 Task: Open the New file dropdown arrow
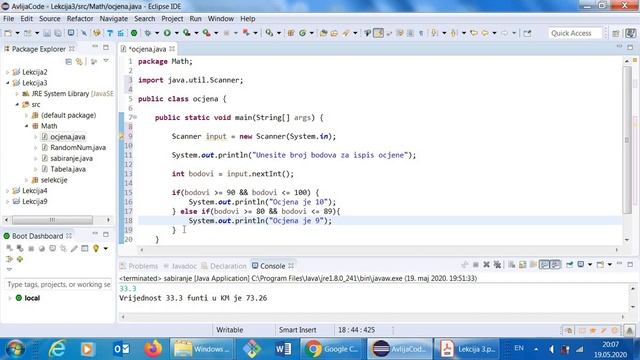(17, 33)
